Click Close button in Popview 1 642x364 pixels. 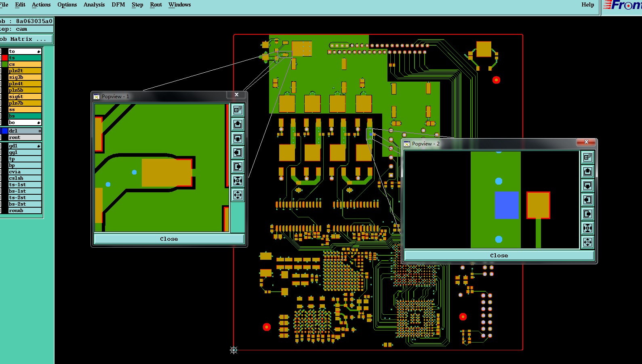click(x=169, y=239)
